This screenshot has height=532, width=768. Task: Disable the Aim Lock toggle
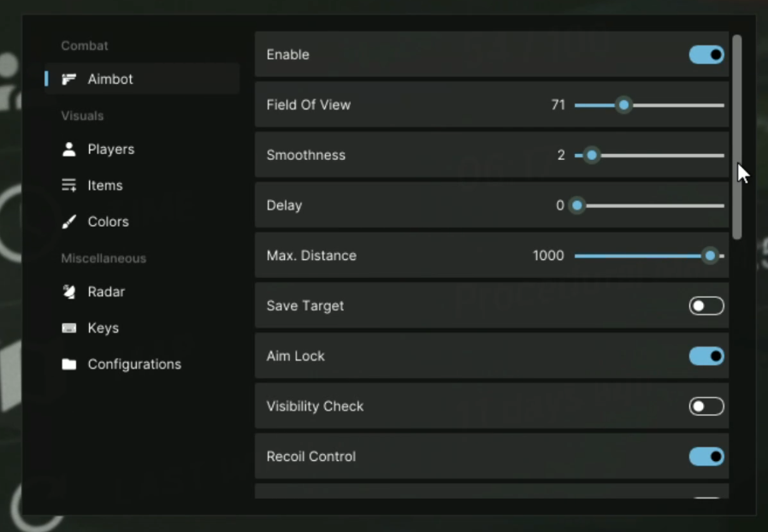pos(706,356)
